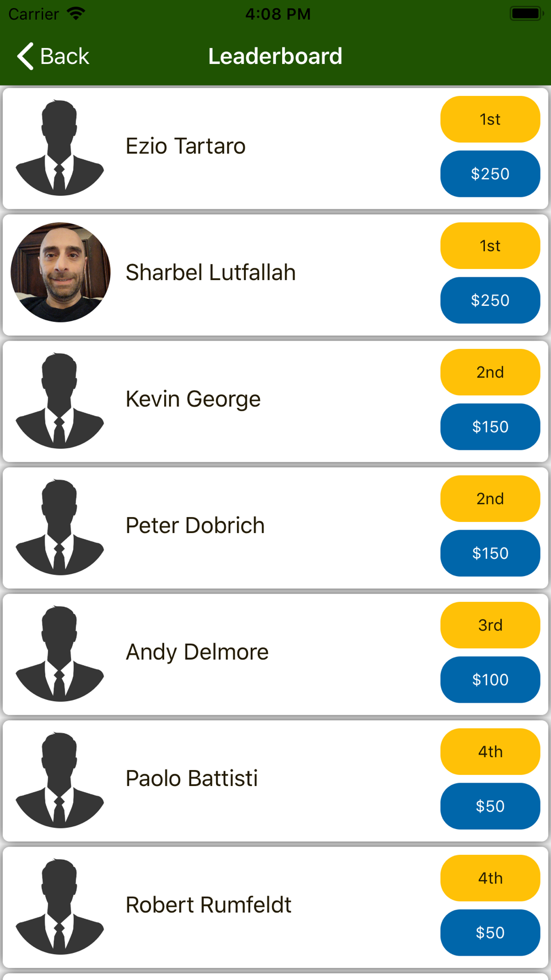Tap Andy Delmore's silhouette avatar icon
This screenshot has height=980, width=551.
(60, 654)
